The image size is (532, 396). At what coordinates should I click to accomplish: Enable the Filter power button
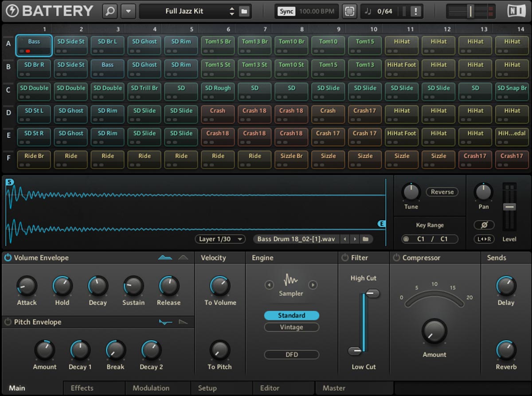[x=345, y=257]
